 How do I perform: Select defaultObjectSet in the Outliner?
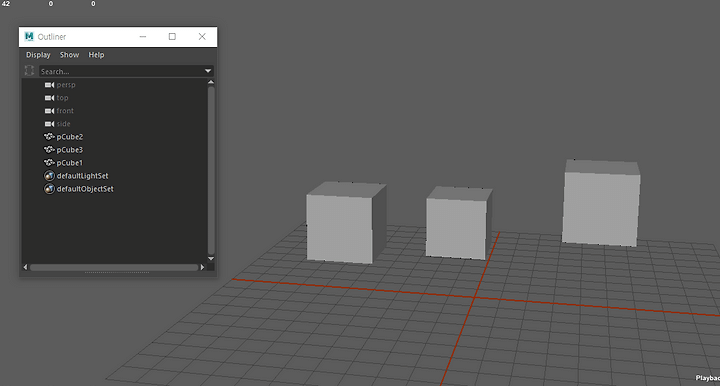coord(85,189)
